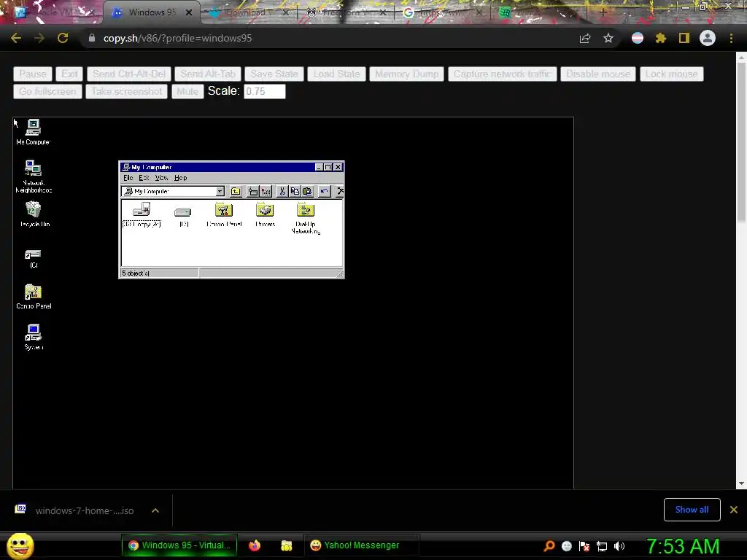Click the Copy toolbar icon
Image resolution: width=747 pixels, height=560 pixels.
pyautogui.click(x=295, y=192)
